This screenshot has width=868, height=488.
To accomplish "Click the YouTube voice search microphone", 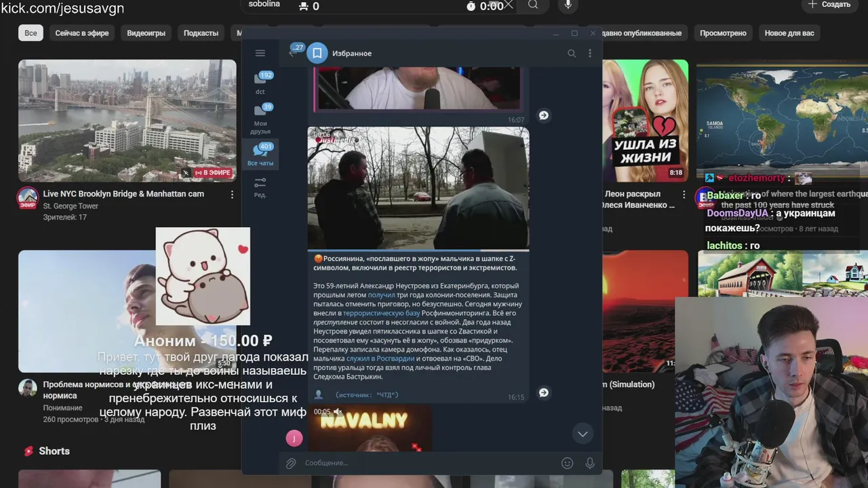I will tap(568, 5).
